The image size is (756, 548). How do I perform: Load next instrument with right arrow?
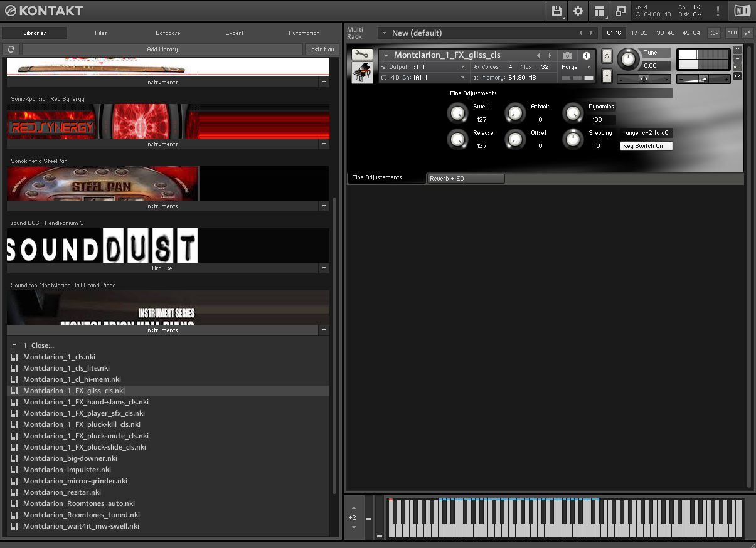550,55
